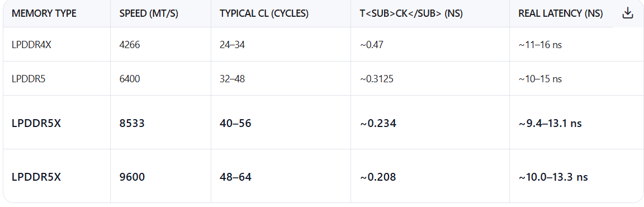Select the ~9.4–13.1 ns latency cell
This screenshot has height=207, width=644.
pos(550,123)
